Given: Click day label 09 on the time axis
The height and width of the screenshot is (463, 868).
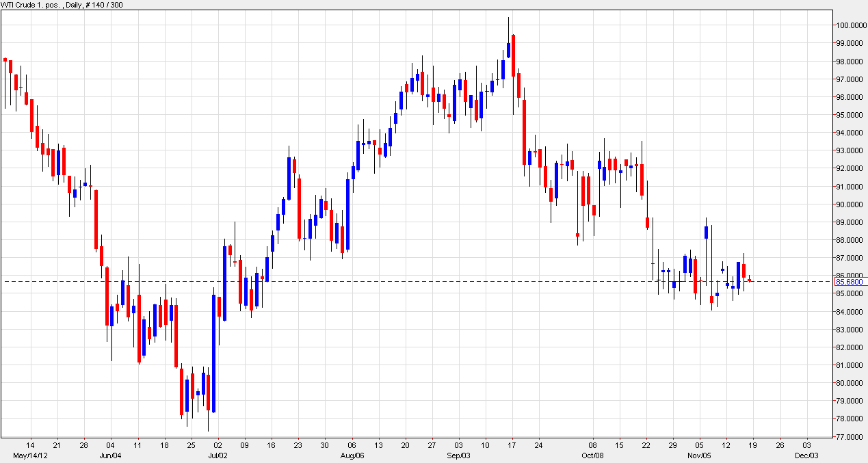Looking at the screenshot, I should (x=244, y=444).
